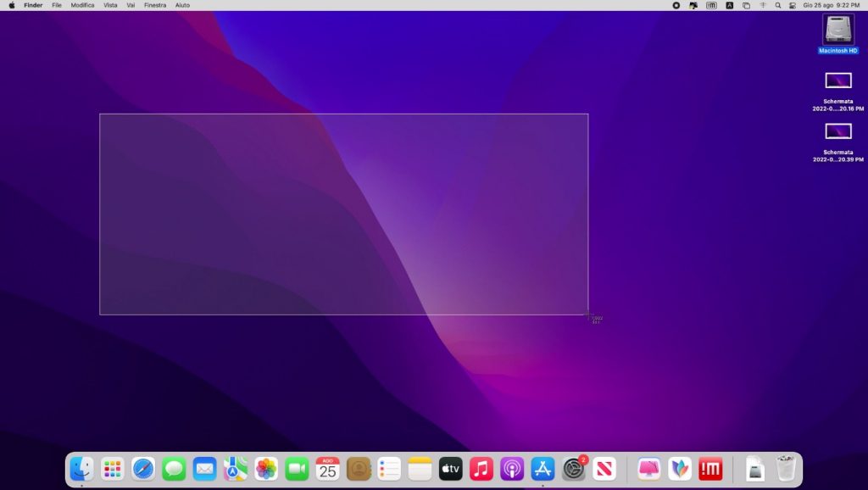The width and height of the screenshot is (868, 490).
Task: Open Safari from the Dock
Action: (x=143, y=468)
